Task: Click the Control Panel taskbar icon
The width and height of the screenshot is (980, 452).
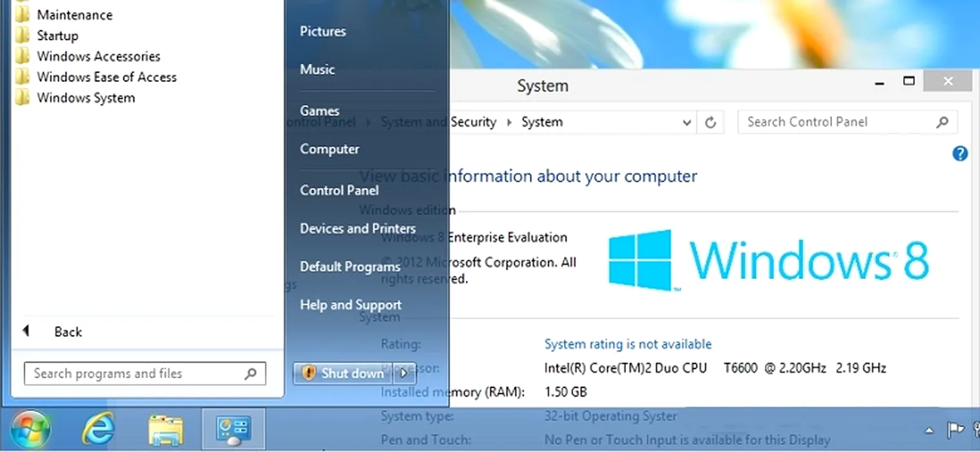Action: (233, 429)
